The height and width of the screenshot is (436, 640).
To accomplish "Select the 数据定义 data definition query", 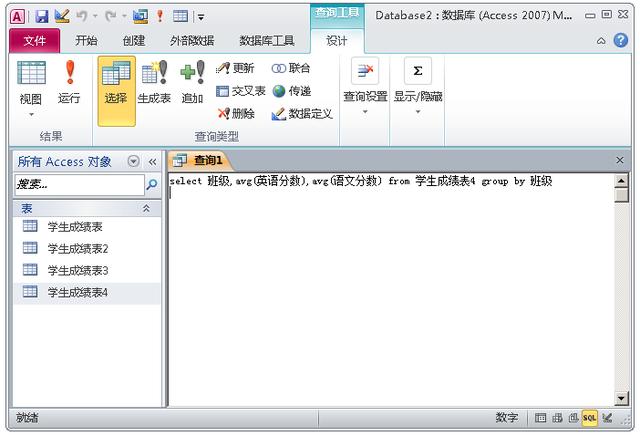I will (x=301, y=114).
